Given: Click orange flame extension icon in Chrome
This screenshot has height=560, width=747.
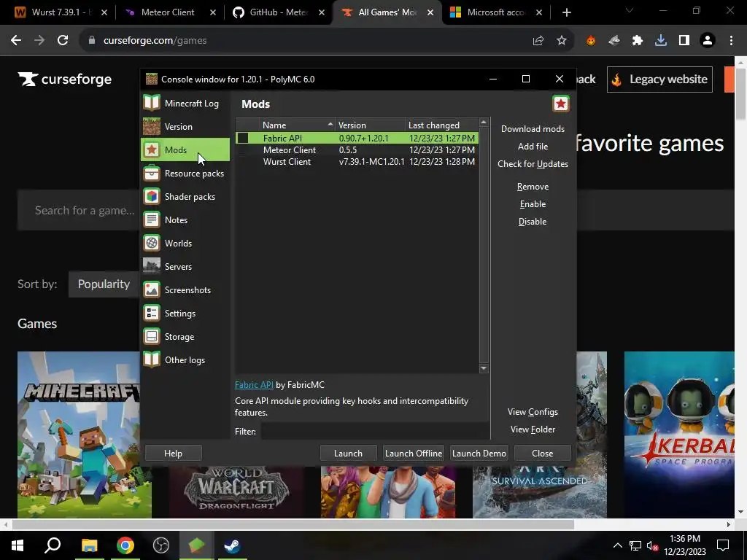Looking at the screenshot, I should coord(591,41).
